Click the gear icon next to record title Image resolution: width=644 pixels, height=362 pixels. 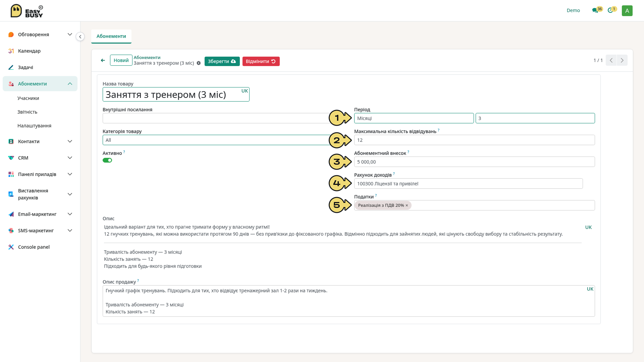(x=199, y=63)
